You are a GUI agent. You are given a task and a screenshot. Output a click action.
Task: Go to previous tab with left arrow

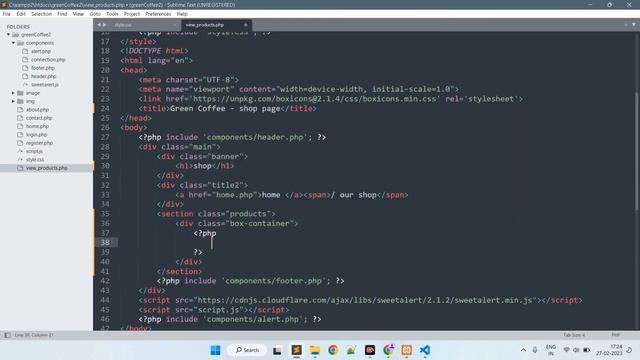coord(98,25)
